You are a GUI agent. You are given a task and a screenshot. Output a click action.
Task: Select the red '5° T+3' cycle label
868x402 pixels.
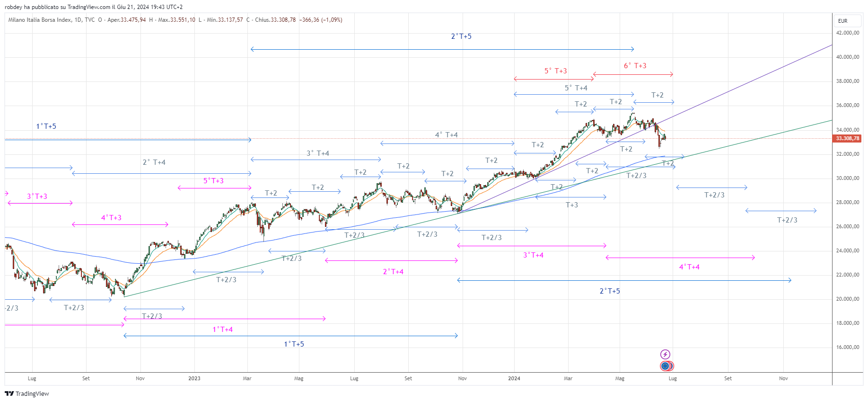[x=555, y=71]
